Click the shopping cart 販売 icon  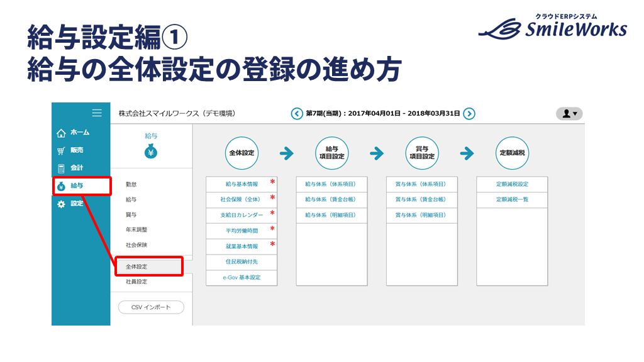coord(61,151)
